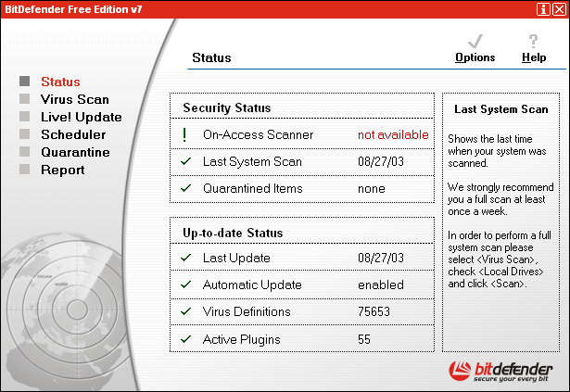The width and height of the screenshot is (570, 392).
Task: Open the Virus Scan section
Action: [x=75, y=99]
